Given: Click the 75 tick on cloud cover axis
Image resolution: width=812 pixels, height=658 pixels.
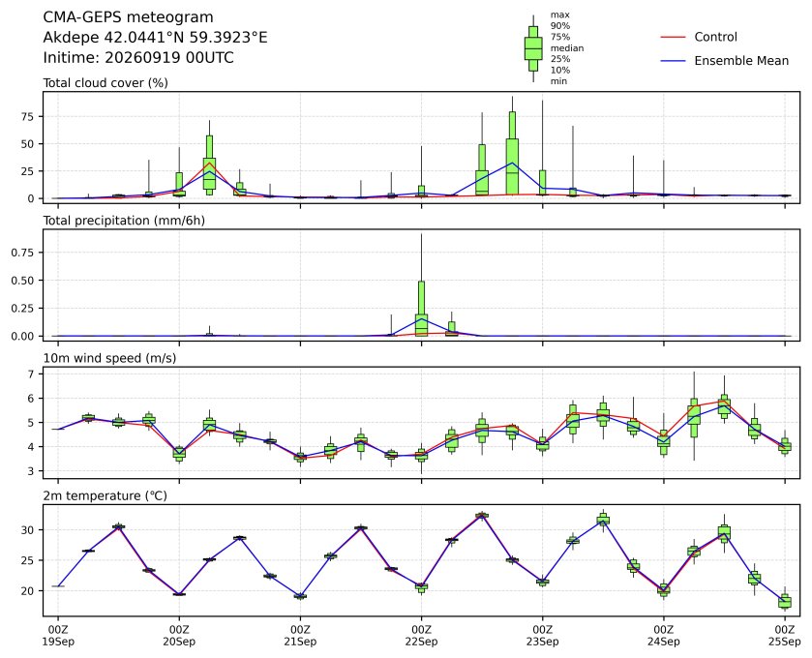Looking at the screenshot, I should pos(27,117).
